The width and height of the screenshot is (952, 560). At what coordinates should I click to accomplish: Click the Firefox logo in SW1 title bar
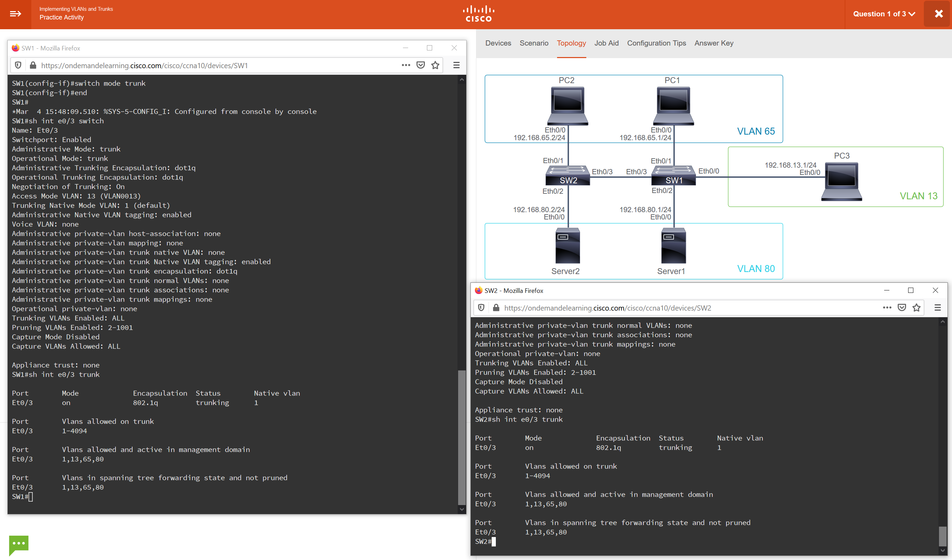(16, 48)
